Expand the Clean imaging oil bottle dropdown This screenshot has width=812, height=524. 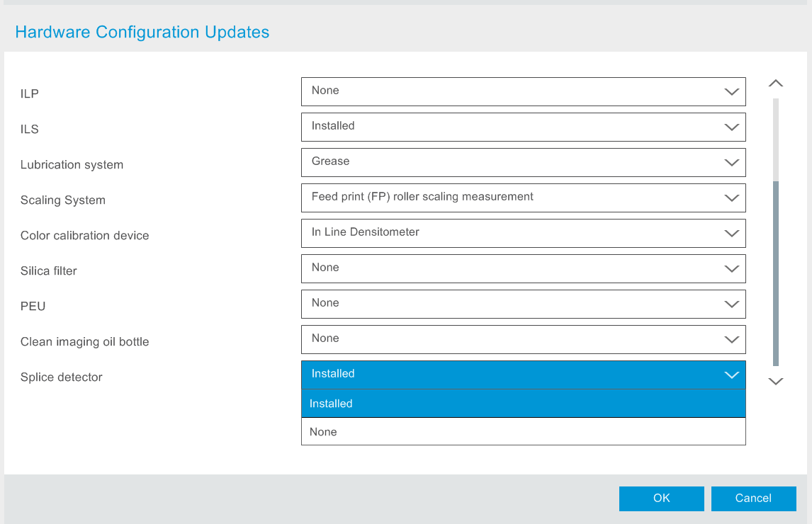pyautogui.click(x=523, y=339)
